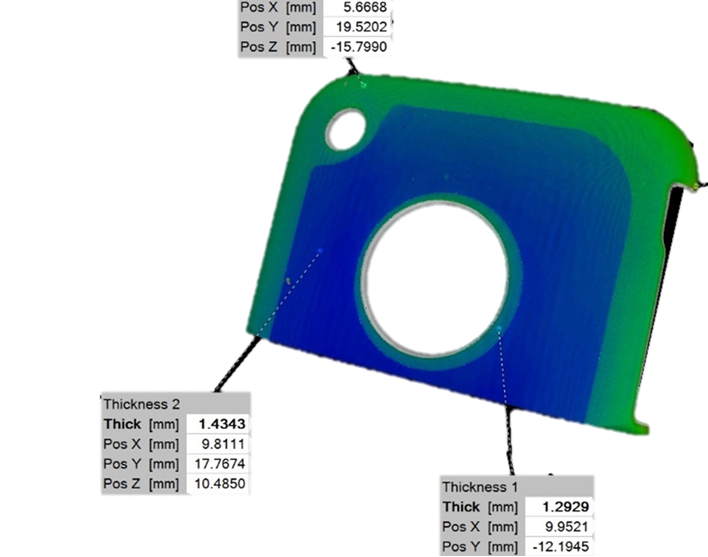Screen dimensions: 708x557
Task: Click the Thickness 1 annotation title
Action: coord(482,486)
